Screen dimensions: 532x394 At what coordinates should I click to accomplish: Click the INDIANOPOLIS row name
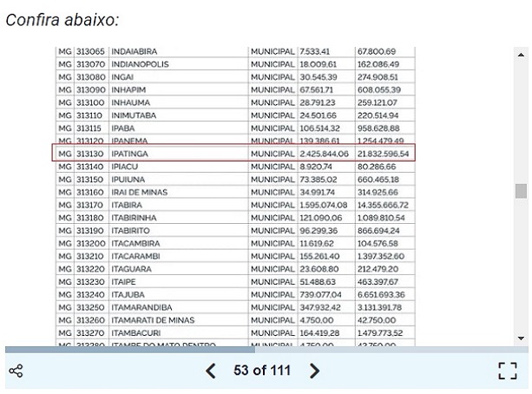[139, 64]
